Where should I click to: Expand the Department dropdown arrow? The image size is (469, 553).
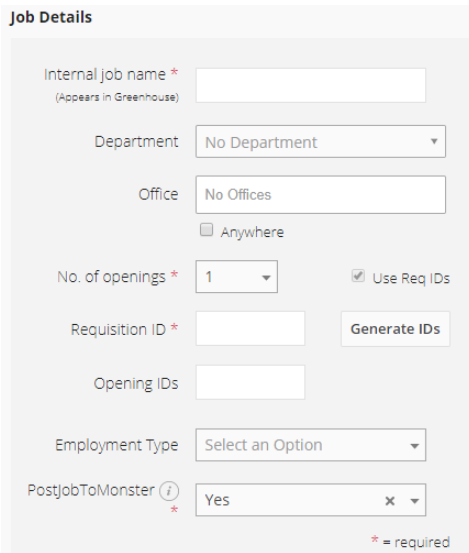tap(434, 141)
